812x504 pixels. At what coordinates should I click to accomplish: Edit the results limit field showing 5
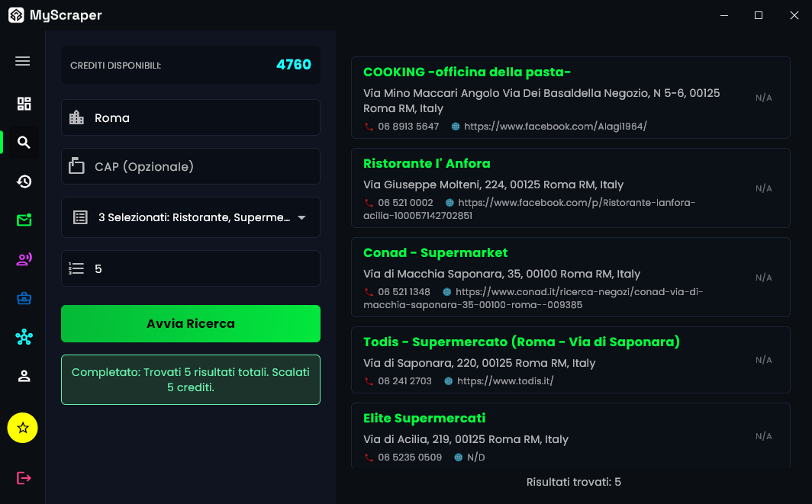(x=190, y=268)
